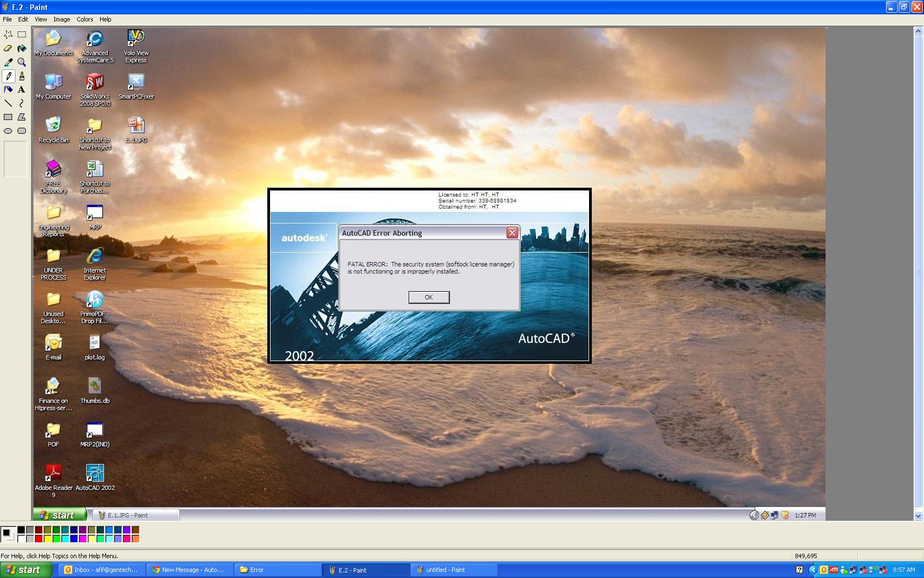Pick the Eraser tool
The image size is (924, 578).
point(8,48)
